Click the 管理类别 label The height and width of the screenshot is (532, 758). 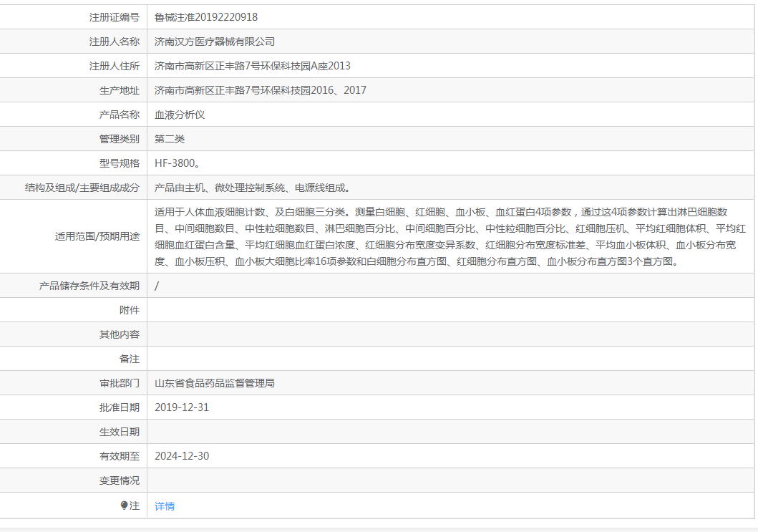coord(120,139)
